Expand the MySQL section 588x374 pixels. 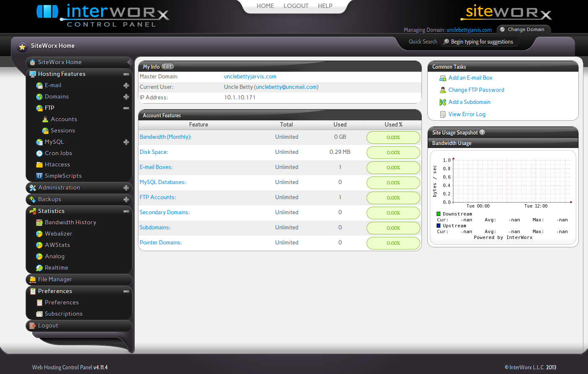126,142
